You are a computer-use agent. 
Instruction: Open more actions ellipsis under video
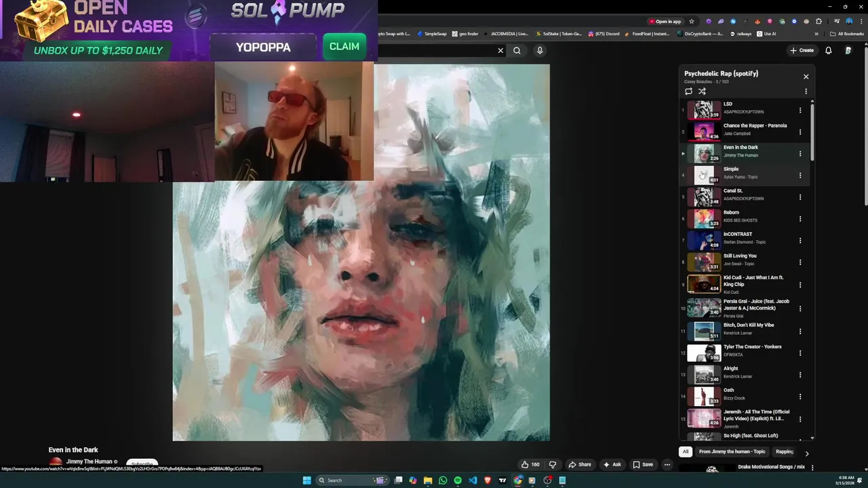pyautogui.click(x=667, y=464)
